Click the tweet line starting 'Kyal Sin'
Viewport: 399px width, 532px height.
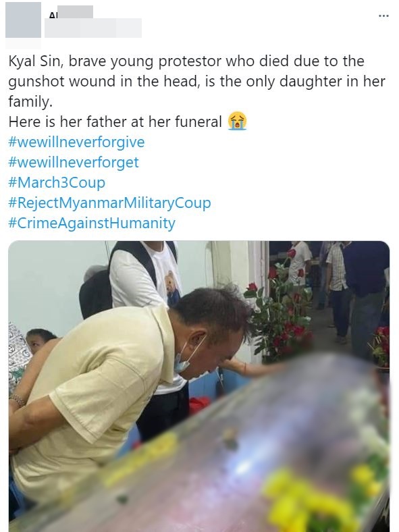point(186,61)
